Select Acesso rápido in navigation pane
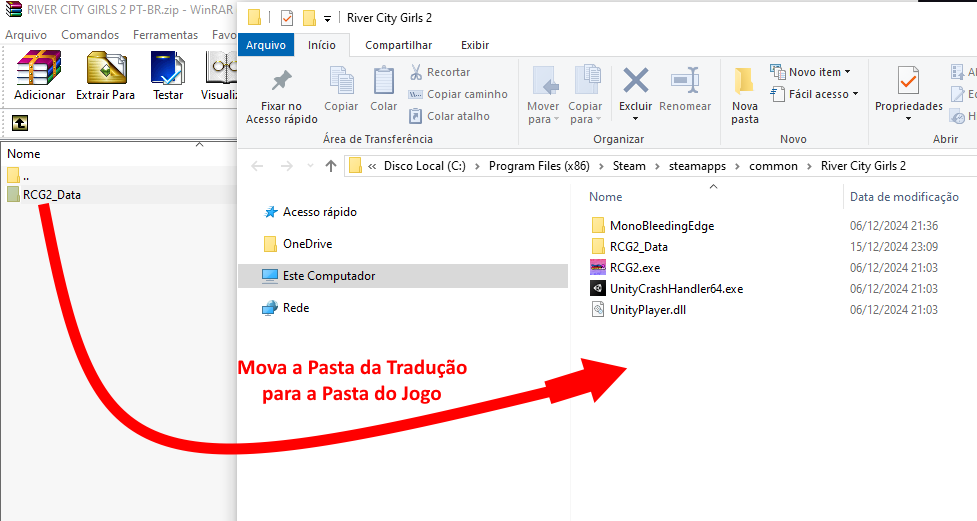 tap(310, 212)
